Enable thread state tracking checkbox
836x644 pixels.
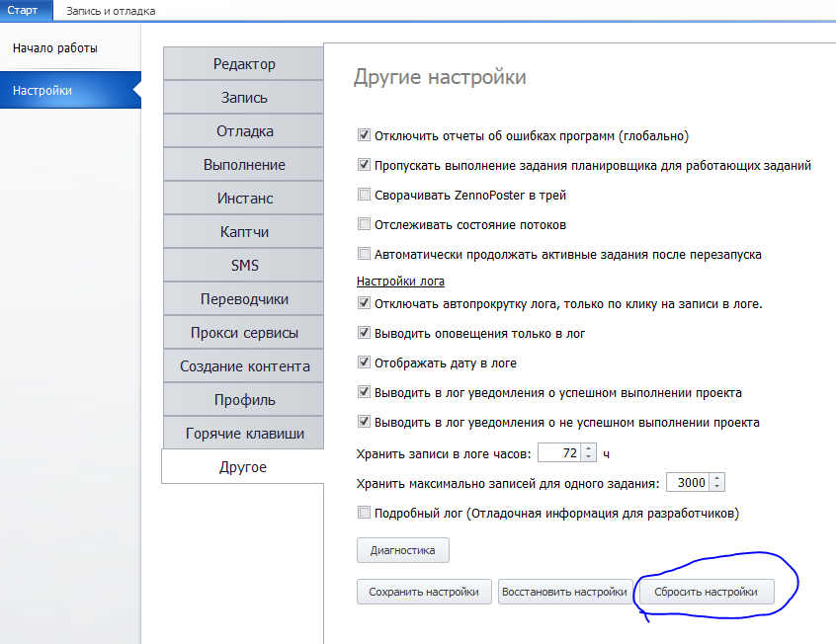(x=364, y=224)
